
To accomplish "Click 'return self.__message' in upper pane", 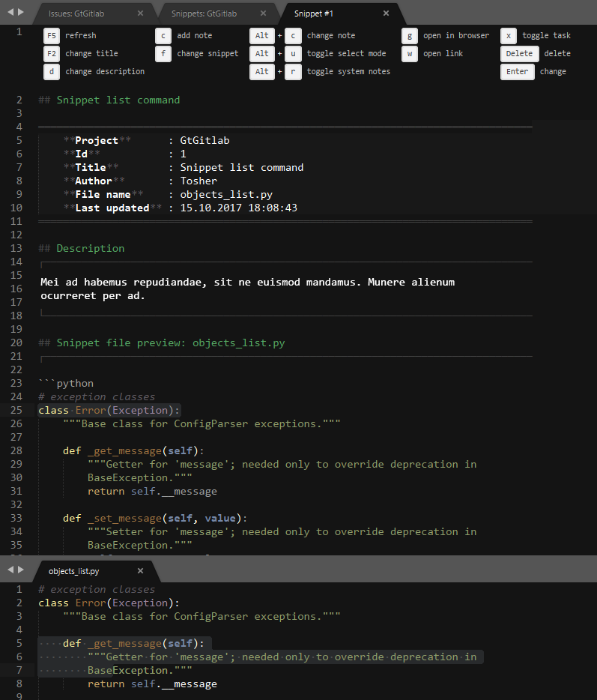I will point(152,491).
